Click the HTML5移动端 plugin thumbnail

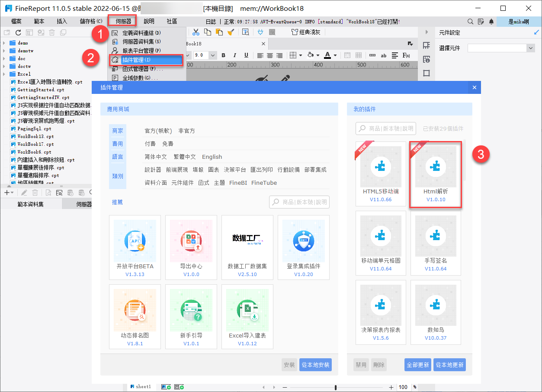click(381, 167)
